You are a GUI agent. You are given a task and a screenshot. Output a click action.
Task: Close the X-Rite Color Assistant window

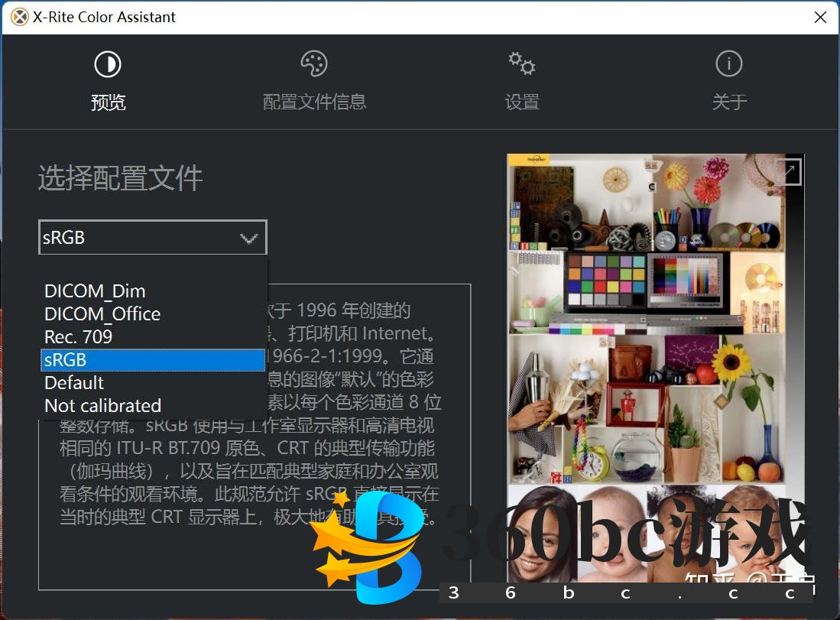(x=820, y=17)
